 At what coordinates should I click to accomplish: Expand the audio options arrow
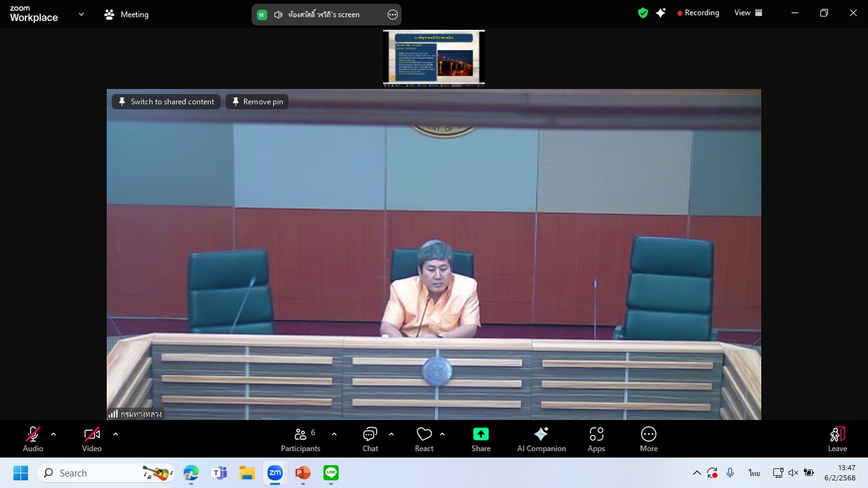(53, 434)
